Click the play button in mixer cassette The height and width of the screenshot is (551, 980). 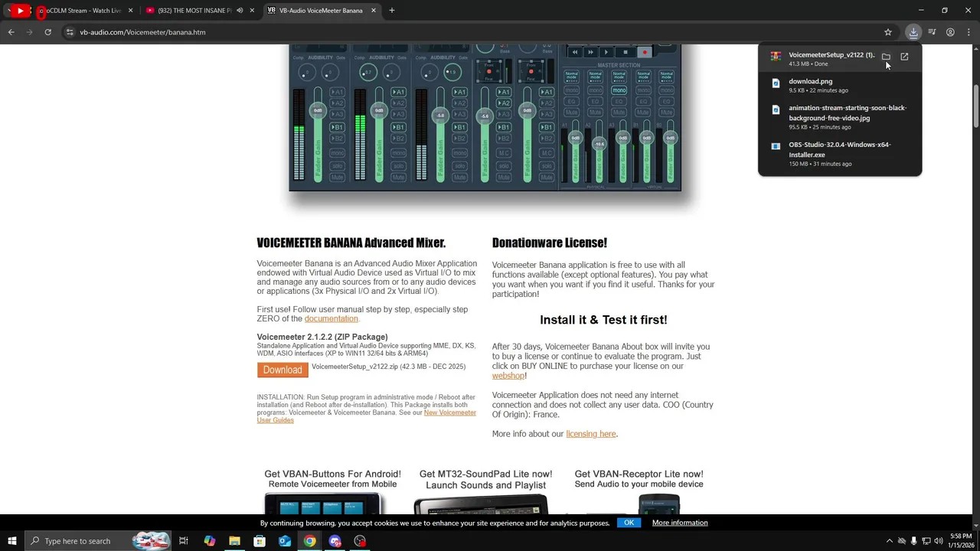click(x=606, y=52)
